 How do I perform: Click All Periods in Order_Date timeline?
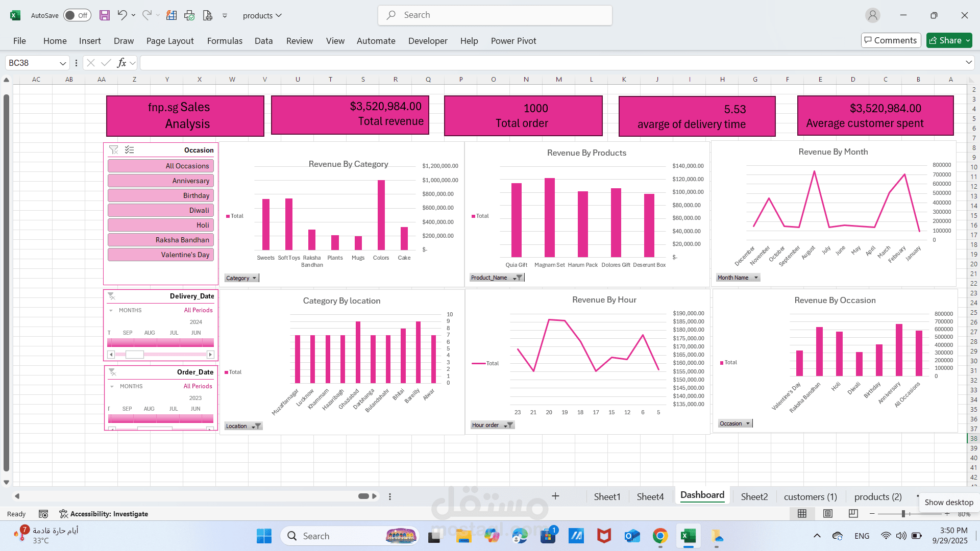[198, 386]
